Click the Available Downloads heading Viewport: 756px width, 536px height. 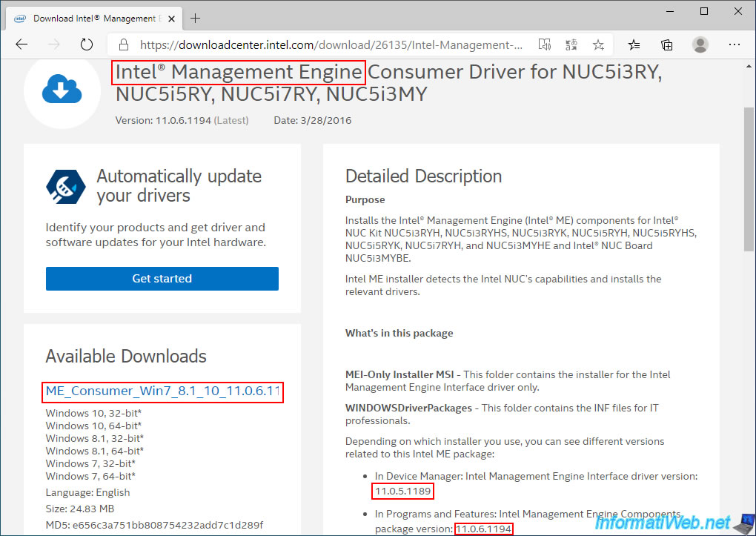(x=126, y=356)
